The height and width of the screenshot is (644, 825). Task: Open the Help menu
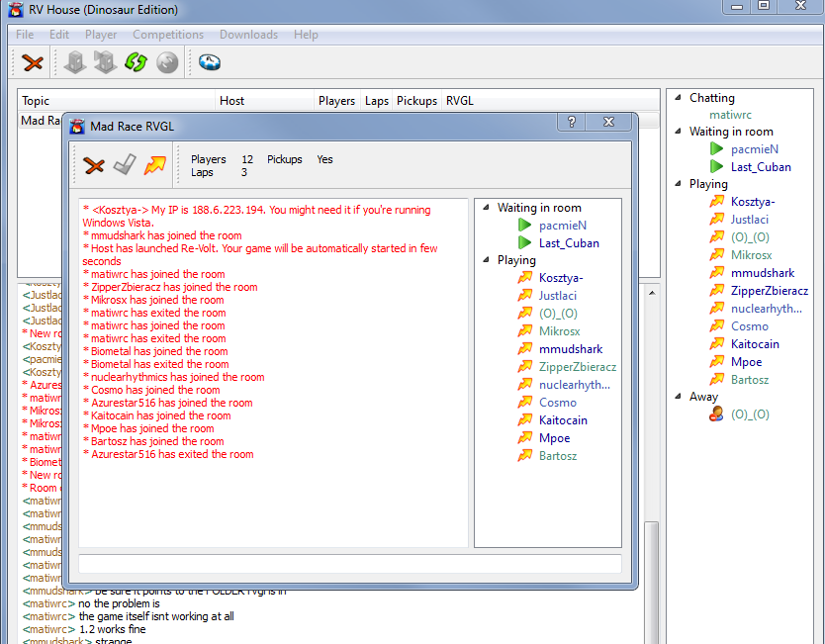pyautogui.click(x=306, y=35)
